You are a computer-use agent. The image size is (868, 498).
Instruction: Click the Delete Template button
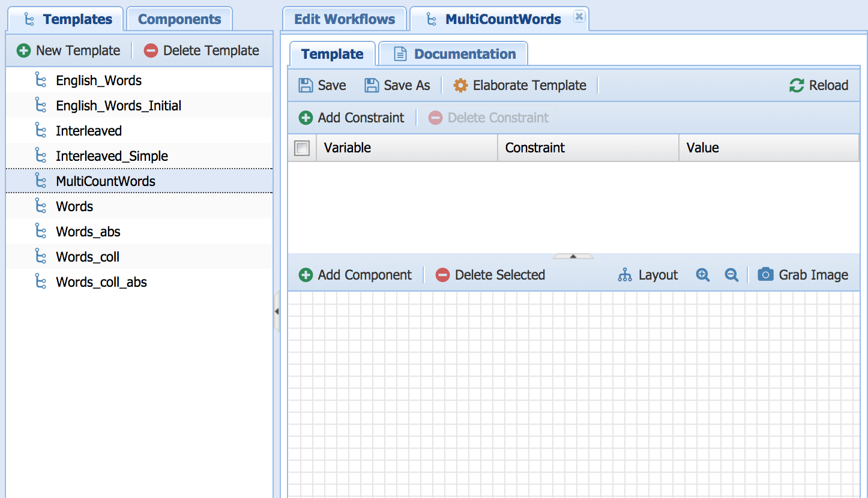pos(202,50)
